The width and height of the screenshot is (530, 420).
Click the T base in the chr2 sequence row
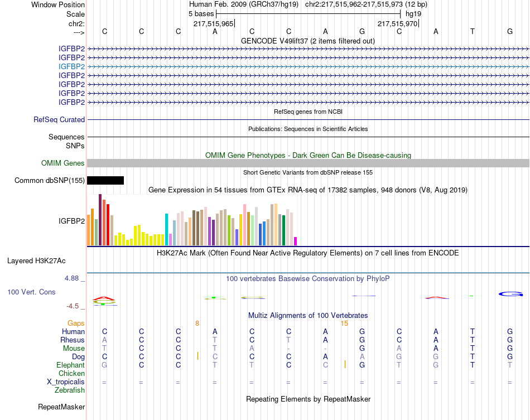point(473,32)
